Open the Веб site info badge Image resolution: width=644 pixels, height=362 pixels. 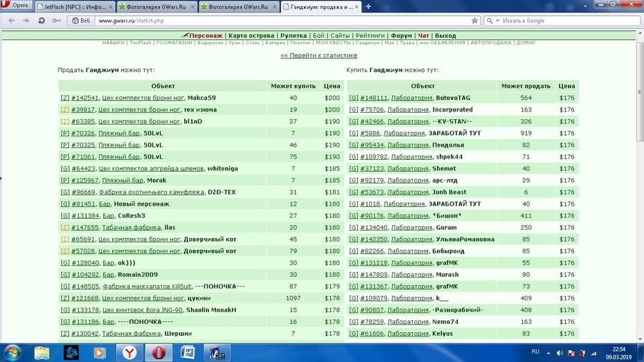point(81,21)
